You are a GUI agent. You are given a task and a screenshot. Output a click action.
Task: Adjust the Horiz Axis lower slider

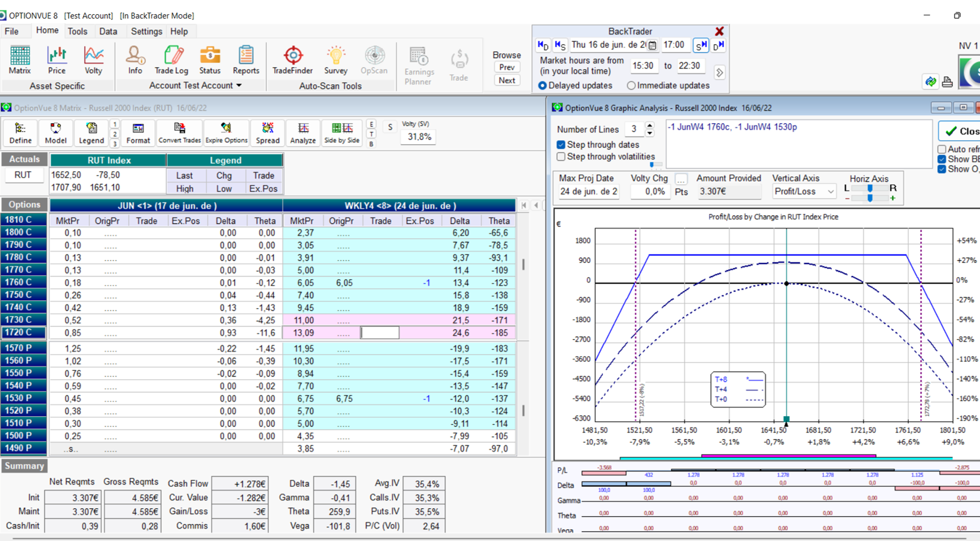click(870, 198)
